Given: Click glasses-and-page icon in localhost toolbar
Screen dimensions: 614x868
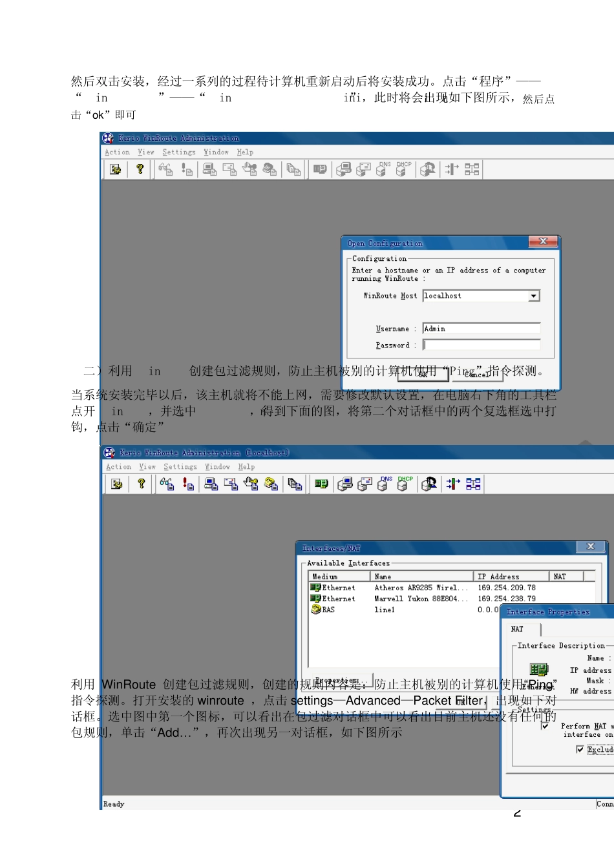Looking at the screenshot, I should coord(167,484).
